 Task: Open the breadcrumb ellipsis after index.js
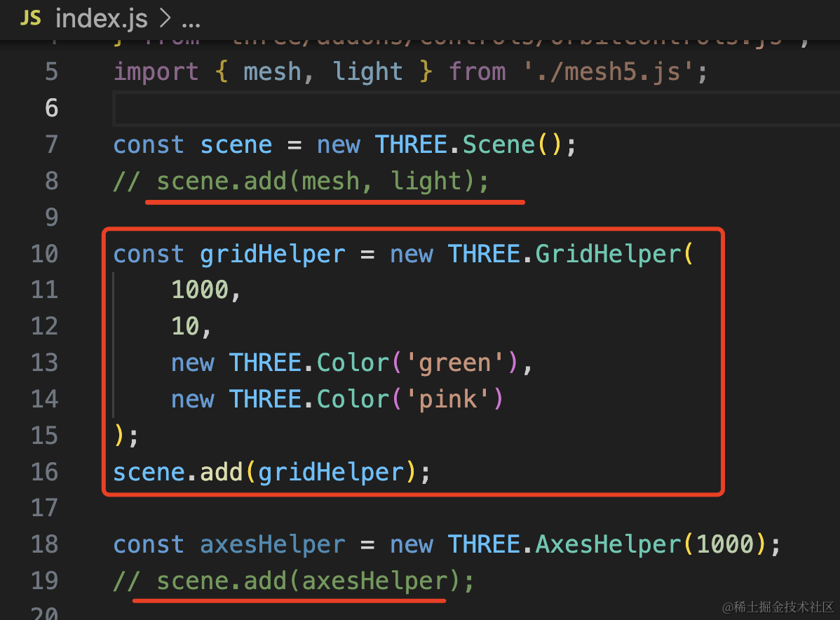[191, 24]
